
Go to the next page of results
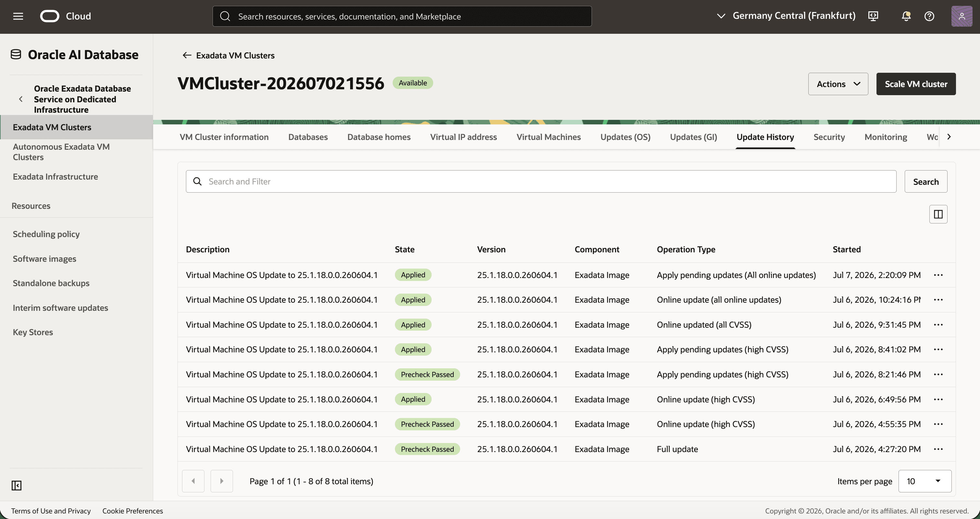221,481
